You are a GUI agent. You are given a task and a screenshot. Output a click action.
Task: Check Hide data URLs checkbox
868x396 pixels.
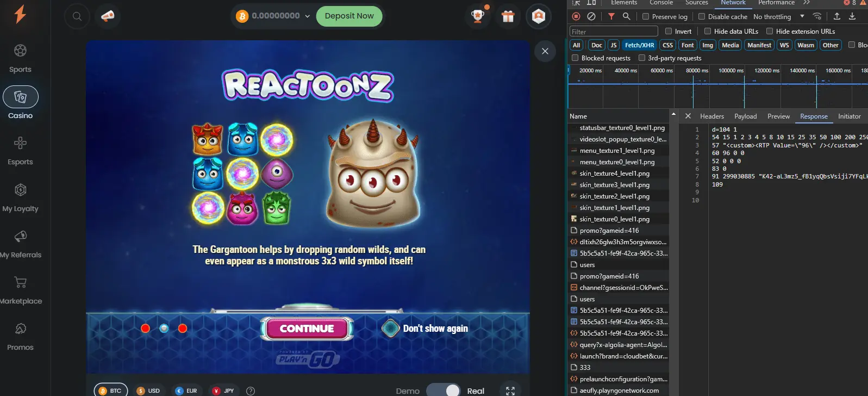[708, 31]
